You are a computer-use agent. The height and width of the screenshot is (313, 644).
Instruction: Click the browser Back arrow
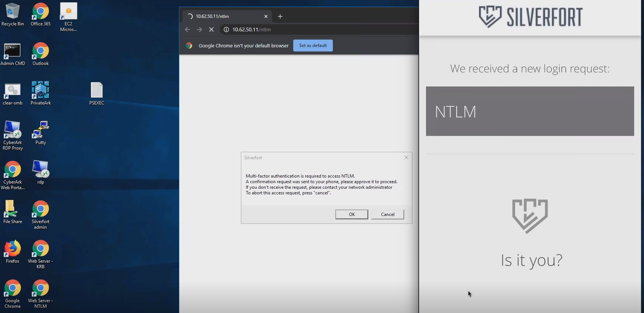(x=188, y=29)
